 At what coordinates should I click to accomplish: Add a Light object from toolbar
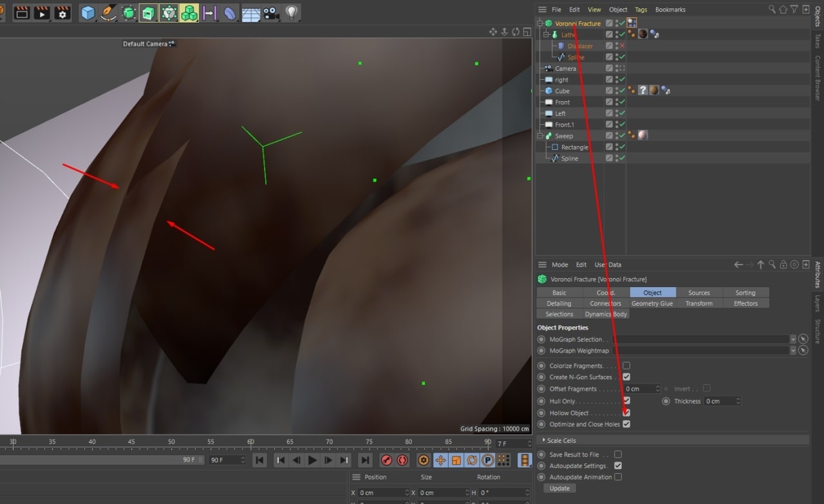(292, 12)
